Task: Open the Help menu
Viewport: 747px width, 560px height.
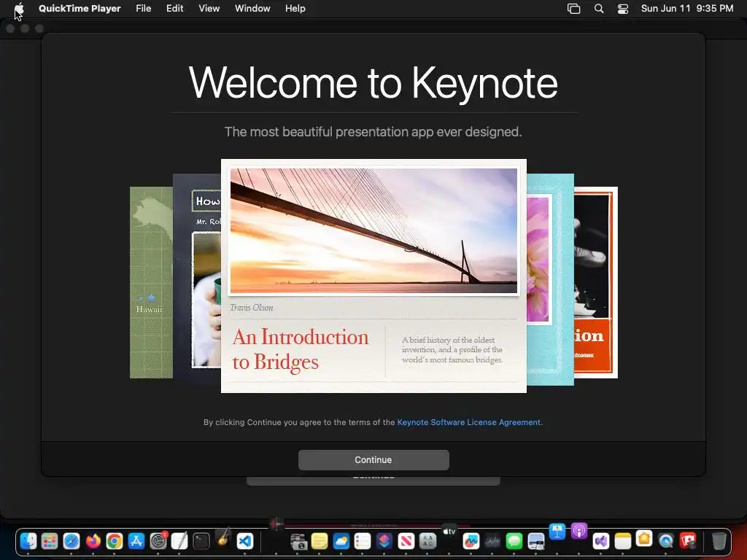Action: 295,9
